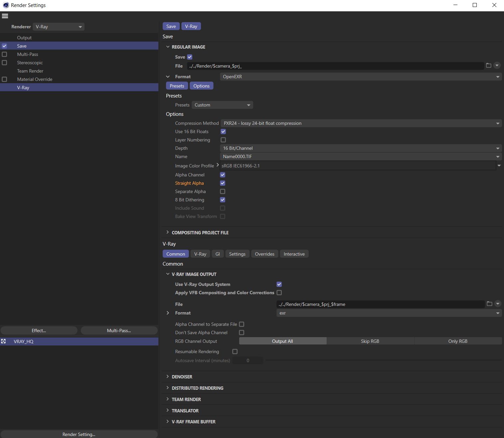Select the Options format tab
504x438 pixels.
[x=202, y=86]
